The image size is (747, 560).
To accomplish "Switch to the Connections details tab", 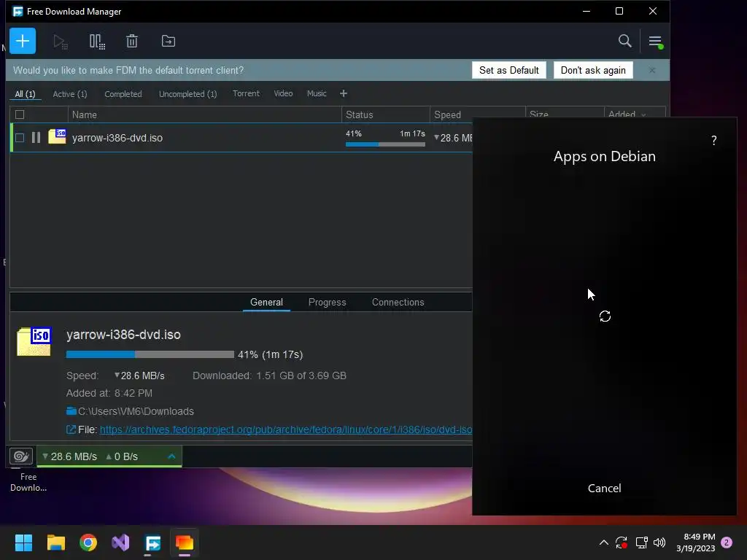I will tap(398, 302).
